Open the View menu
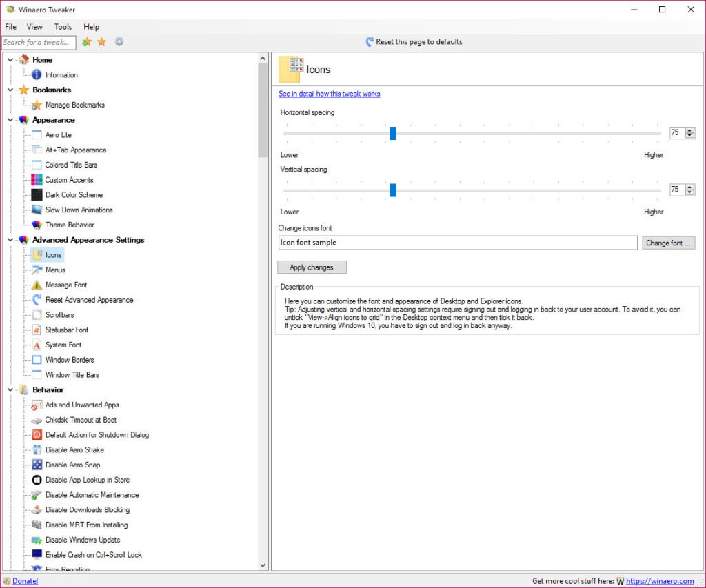 coord(34,27)
